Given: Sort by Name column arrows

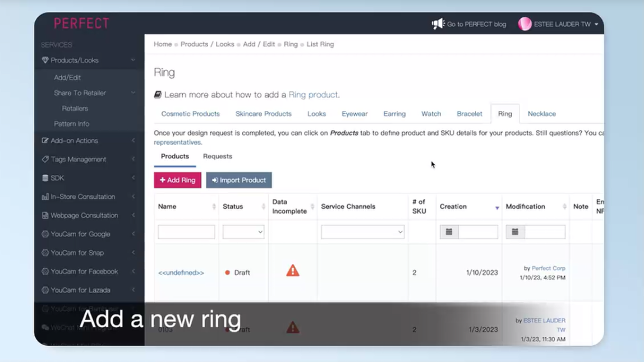Looking at the screenshot, I should pyautogui.click(x=214, y=206).
